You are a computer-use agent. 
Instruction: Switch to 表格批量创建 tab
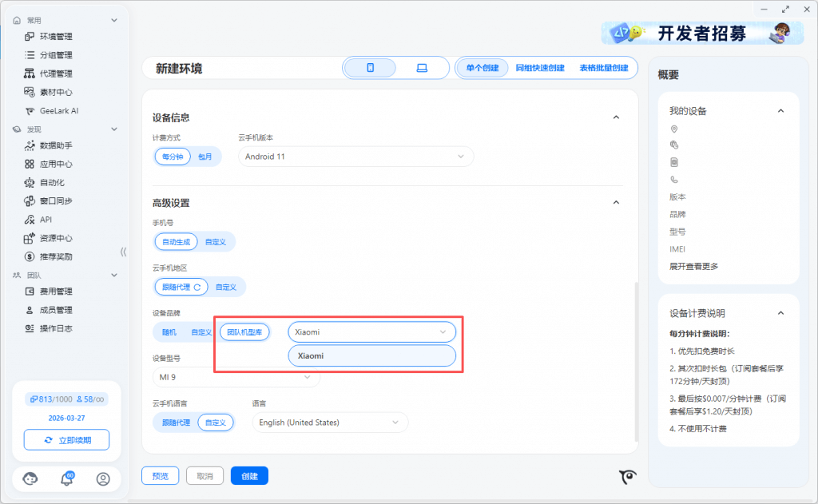603,68
